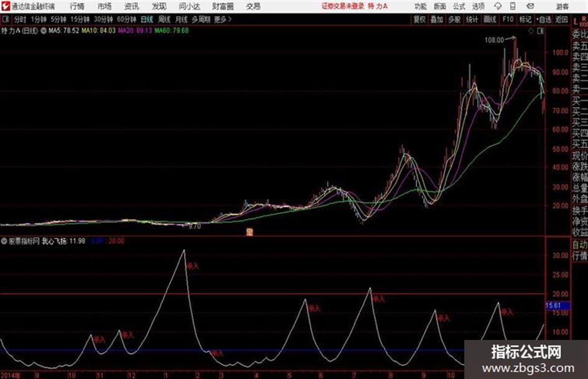This screenshot has height=379, width=588.
Task: Open the 发现 menu
Action: tap(159, 6)
